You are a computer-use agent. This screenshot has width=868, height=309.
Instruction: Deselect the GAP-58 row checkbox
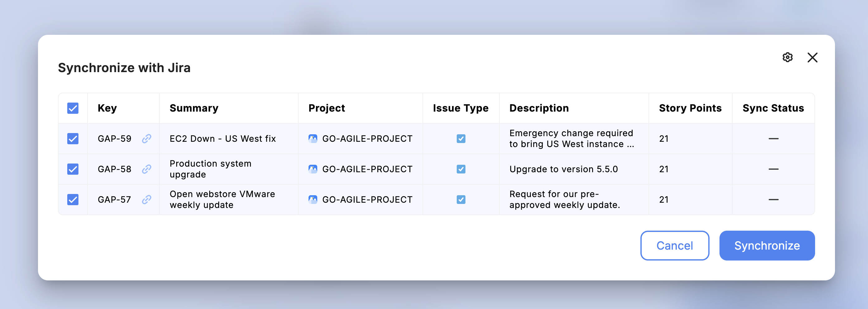[73, 169]
